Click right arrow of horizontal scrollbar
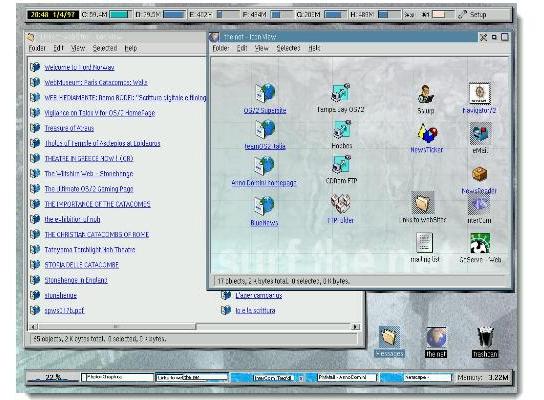This screenshot has width=544, height=400. (355, 326)
